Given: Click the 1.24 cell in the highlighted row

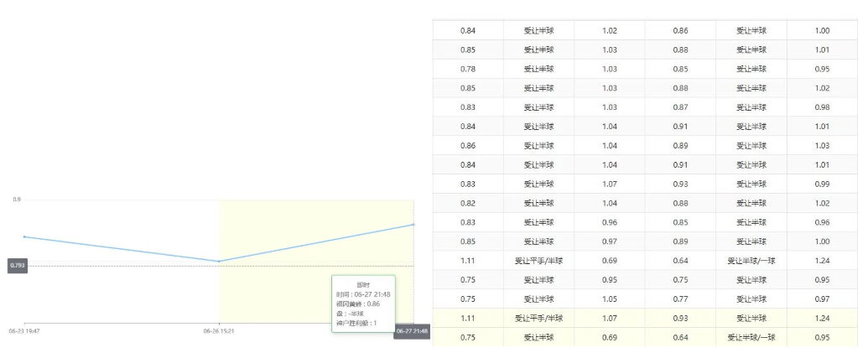Looking at the screenshot, I should [822, 318].
